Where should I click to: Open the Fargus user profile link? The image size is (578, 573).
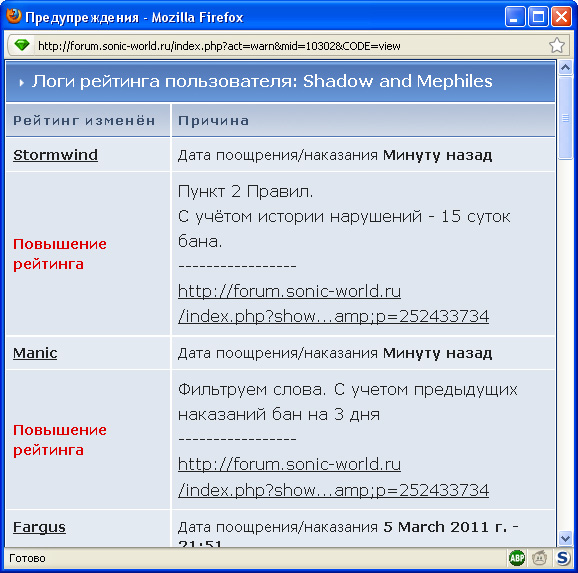pos(39,527)
